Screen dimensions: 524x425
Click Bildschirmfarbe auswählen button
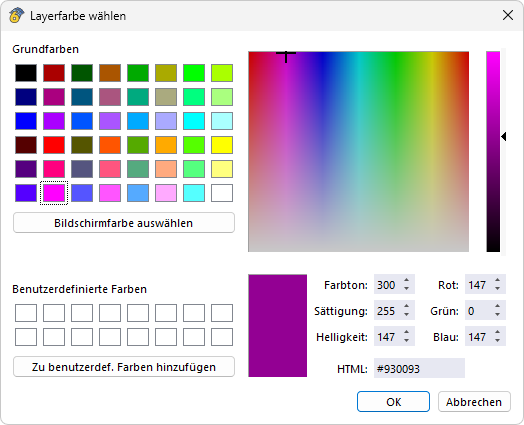click(x=124, y=223)
